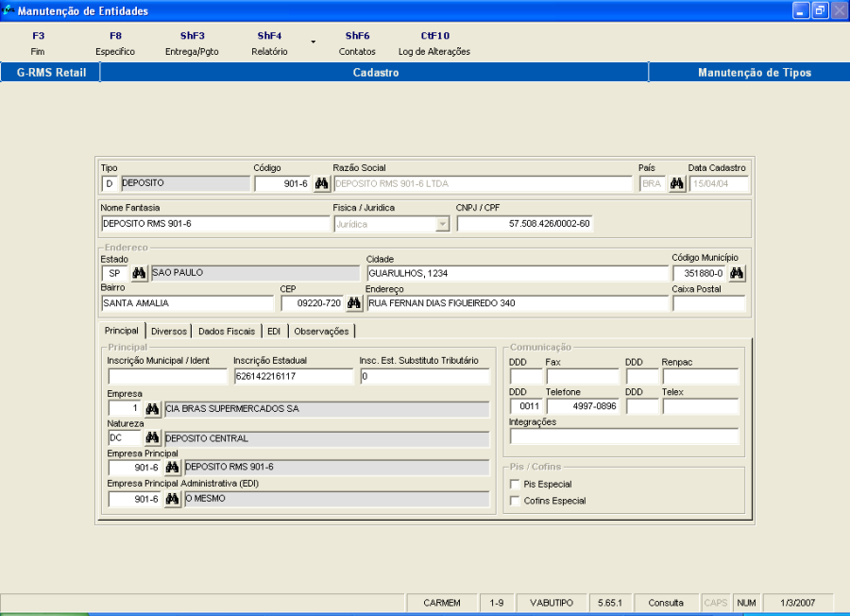Enable the Pis Especial checkbox
The width and height of the screenshot is (850, 616).
[515, 484]
